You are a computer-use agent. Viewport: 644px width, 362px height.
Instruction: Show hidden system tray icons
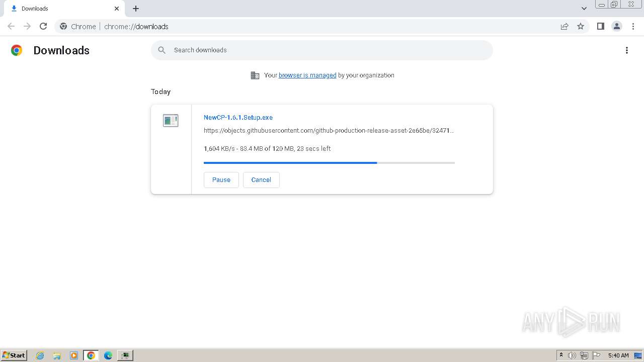[x=561, y=355]
